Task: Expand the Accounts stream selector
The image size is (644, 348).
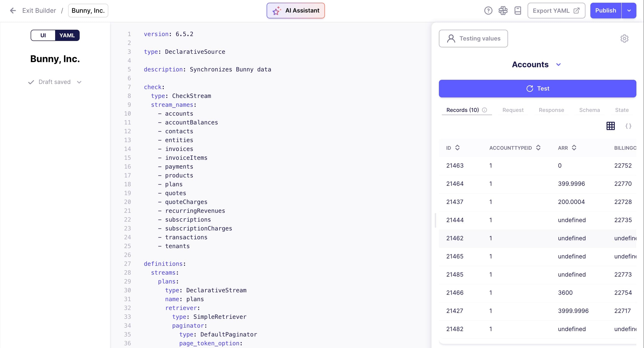Action: (x=558, y=65)
